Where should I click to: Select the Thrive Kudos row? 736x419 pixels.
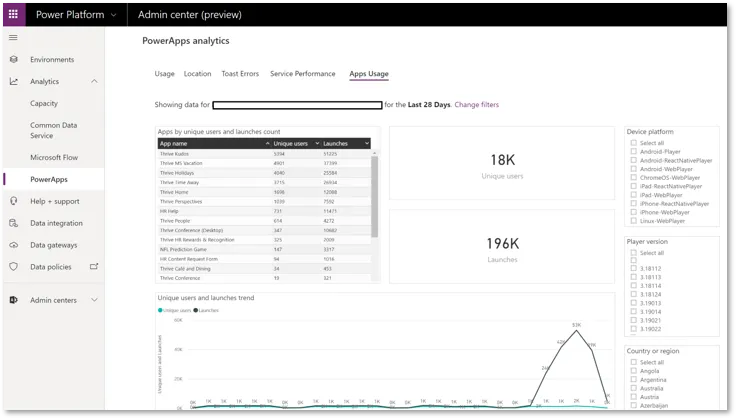pyautogui.click(x=264, y=154)
